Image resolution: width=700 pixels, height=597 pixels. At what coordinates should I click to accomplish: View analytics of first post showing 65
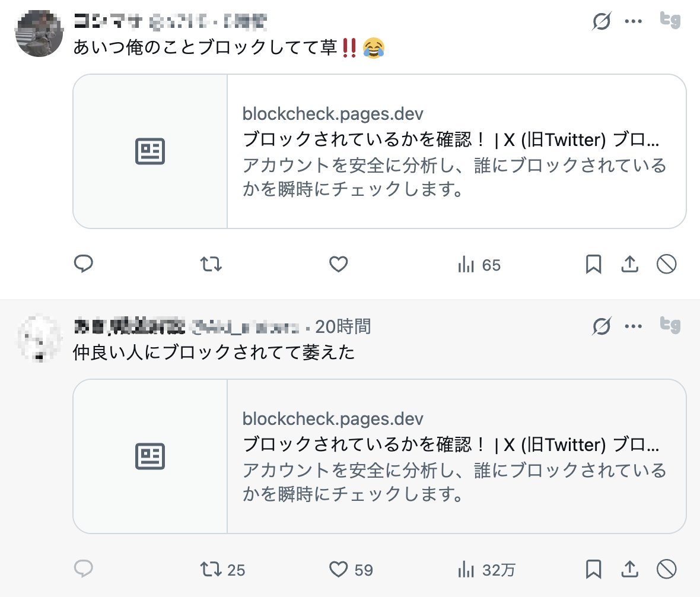479,265
